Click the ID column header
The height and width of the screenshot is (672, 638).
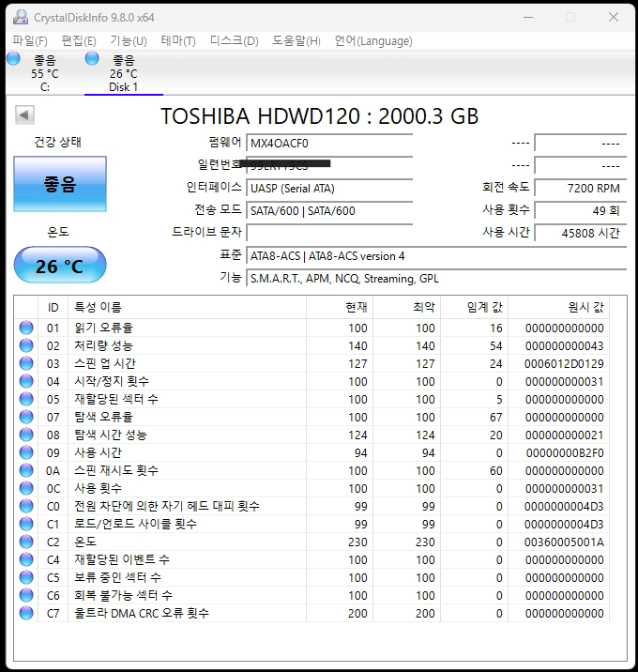point(53,307)
